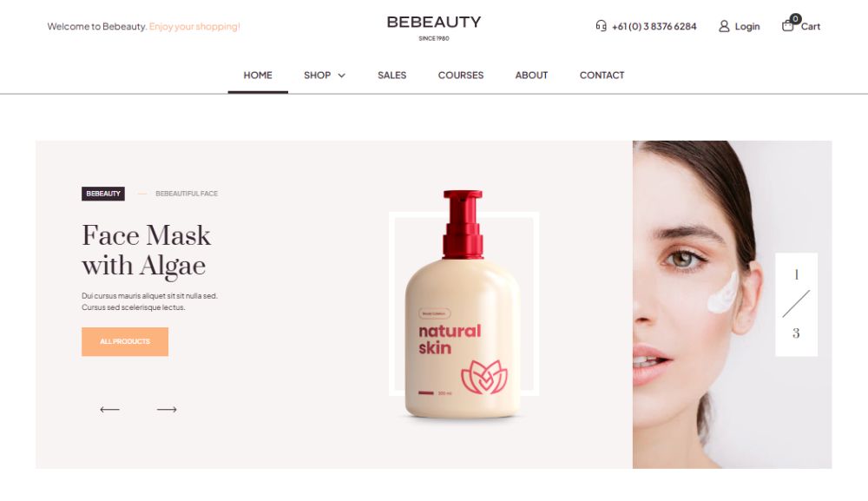Click the cart item count badge

click(795, 19)
